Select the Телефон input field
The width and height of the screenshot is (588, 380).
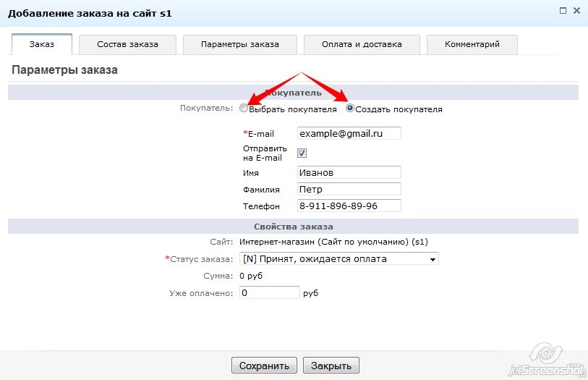click(x=349, y=206)
